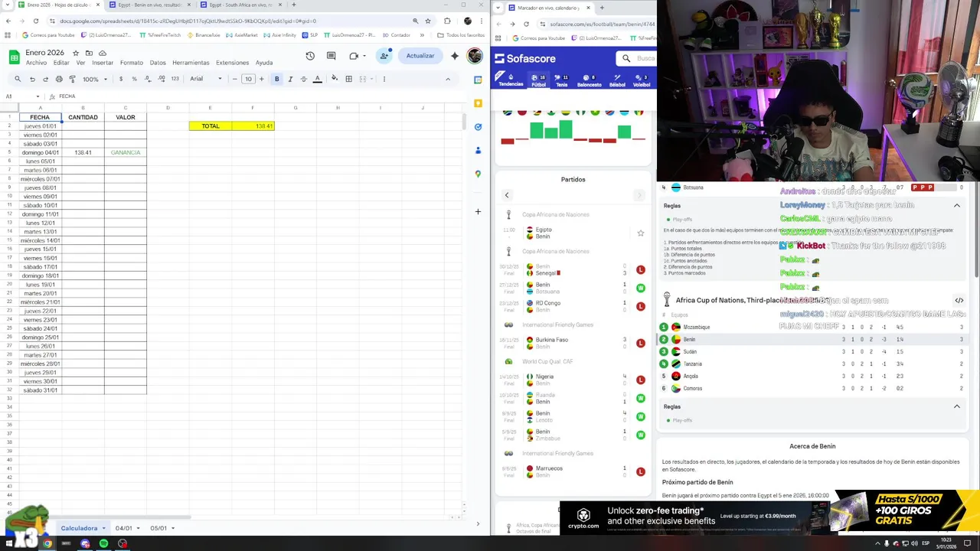Check the cloud document status icon
This screenshot has height=551, width=980.
[102, 53]
